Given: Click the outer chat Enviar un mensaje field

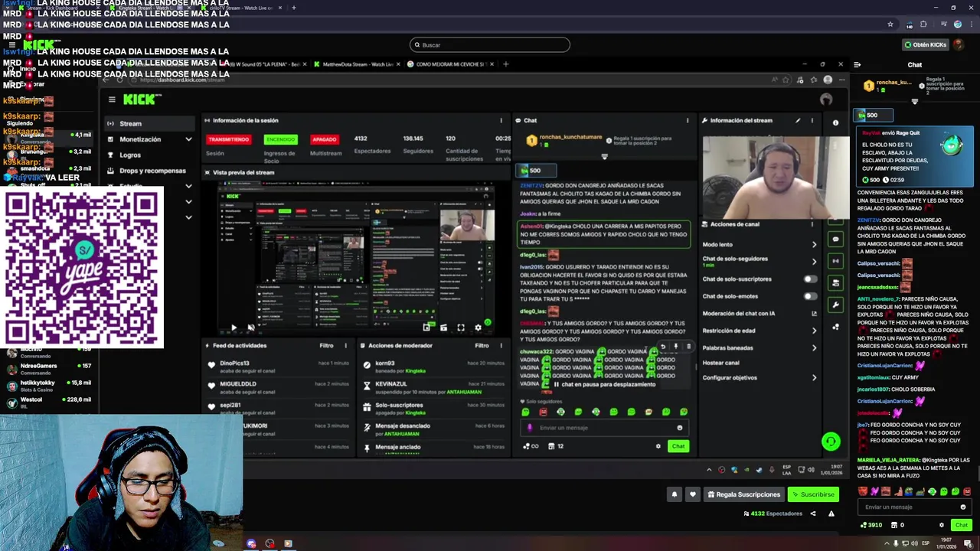Looking at the screenshot, I should 915,507.
